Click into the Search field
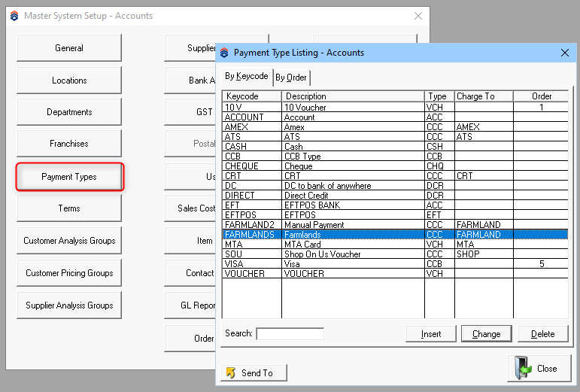The image size is (580, 392). tap(290, 333)
